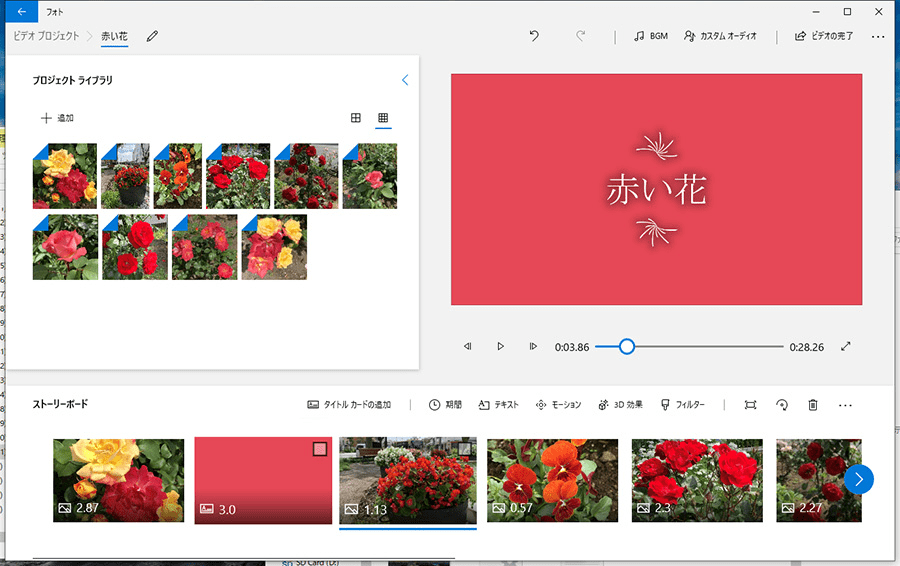The height and width of the screenshot is (566, 900).
Task: Open the フィルター filters tool
Action: [682, 405]
